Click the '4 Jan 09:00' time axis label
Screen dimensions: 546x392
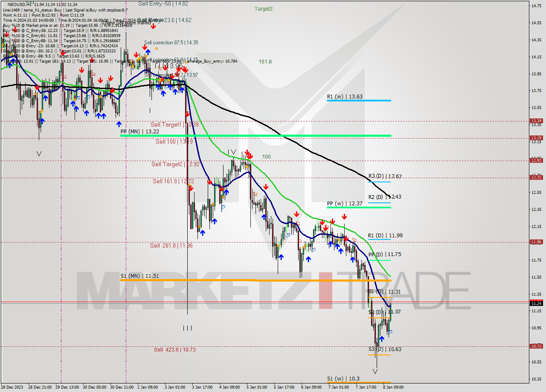(x=229, y=387)
